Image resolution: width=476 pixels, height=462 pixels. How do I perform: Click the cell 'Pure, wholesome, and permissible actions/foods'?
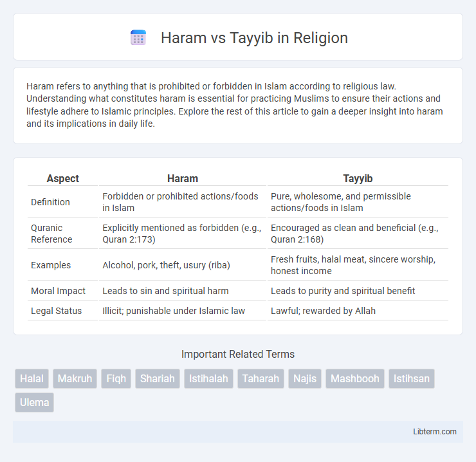358,202
